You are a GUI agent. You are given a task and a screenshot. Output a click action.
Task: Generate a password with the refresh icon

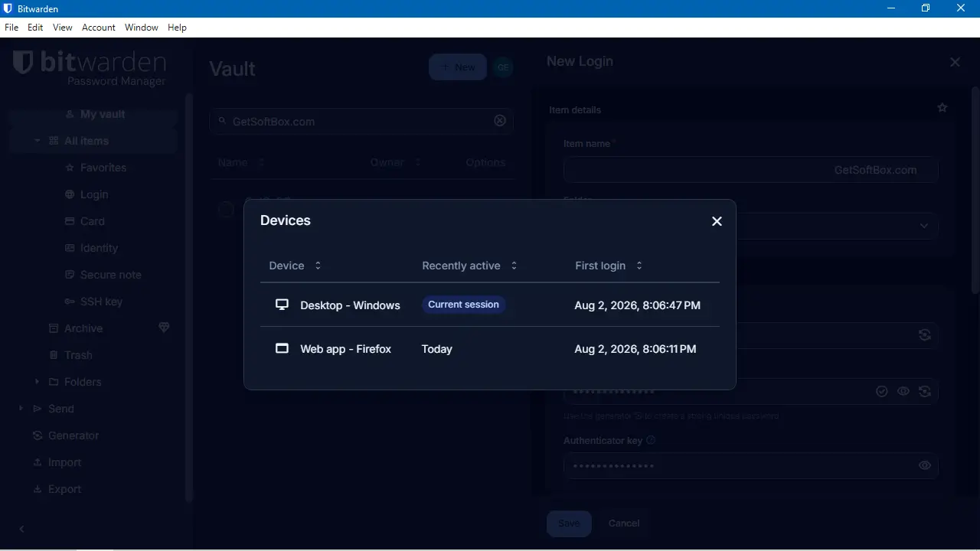[925, 391]
